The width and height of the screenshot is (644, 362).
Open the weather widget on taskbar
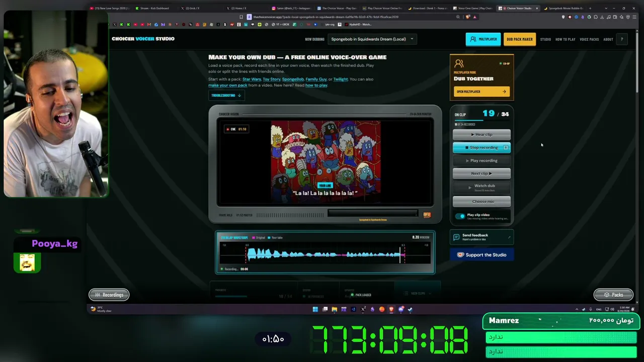tap(101, 309)
